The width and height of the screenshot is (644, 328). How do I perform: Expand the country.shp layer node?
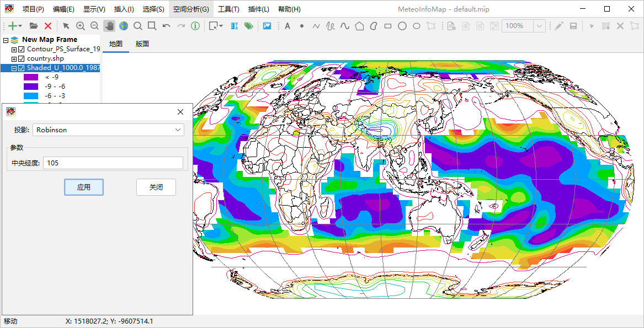pyautogui.click(x=14, y=58)
